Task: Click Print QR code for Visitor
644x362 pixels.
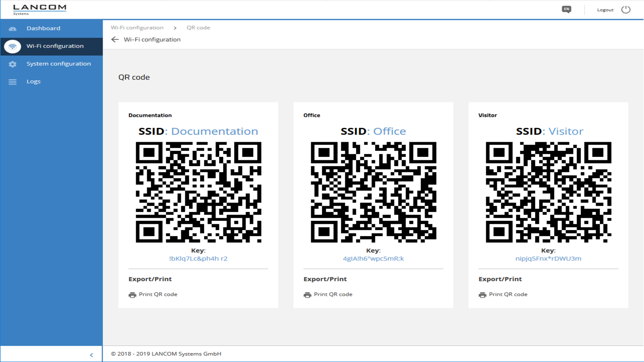Action: (x=508, y=294)
